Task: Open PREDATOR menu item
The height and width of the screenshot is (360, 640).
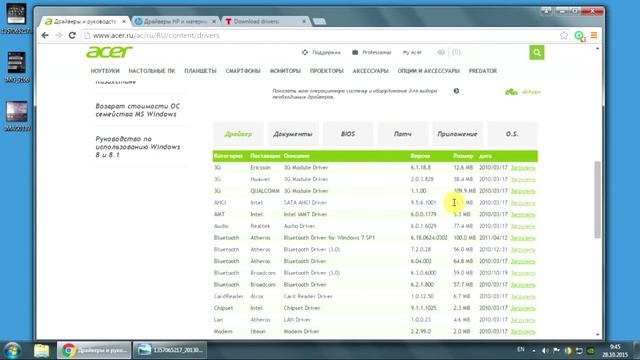Action: tap(483, 71)
